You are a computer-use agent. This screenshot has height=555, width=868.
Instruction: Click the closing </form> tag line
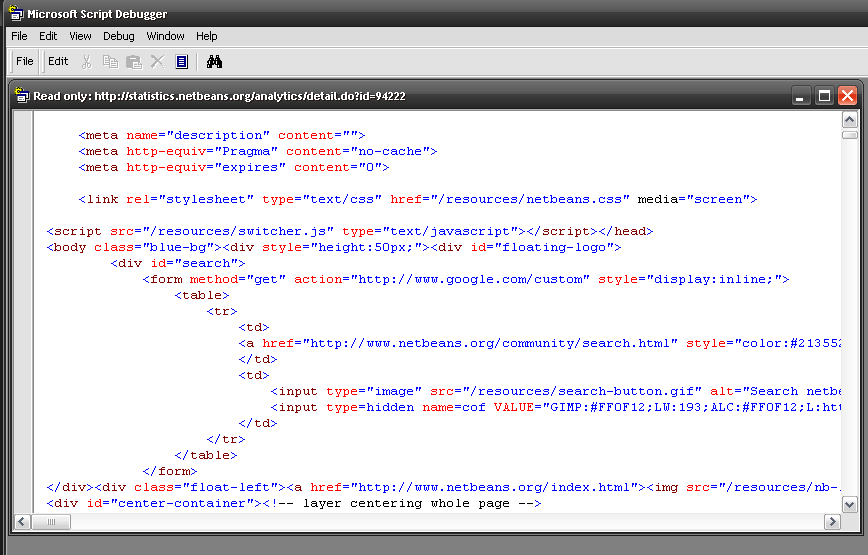click(169, 471)
